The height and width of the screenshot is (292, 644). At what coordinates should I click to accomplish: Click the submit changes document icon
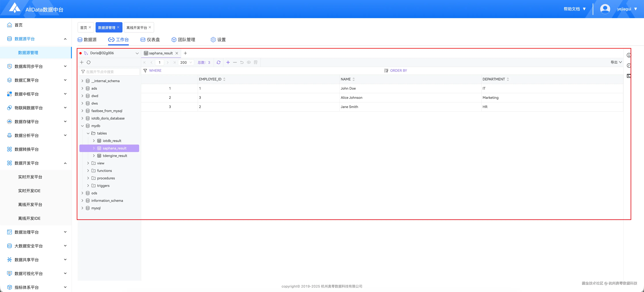click(255, 62)
